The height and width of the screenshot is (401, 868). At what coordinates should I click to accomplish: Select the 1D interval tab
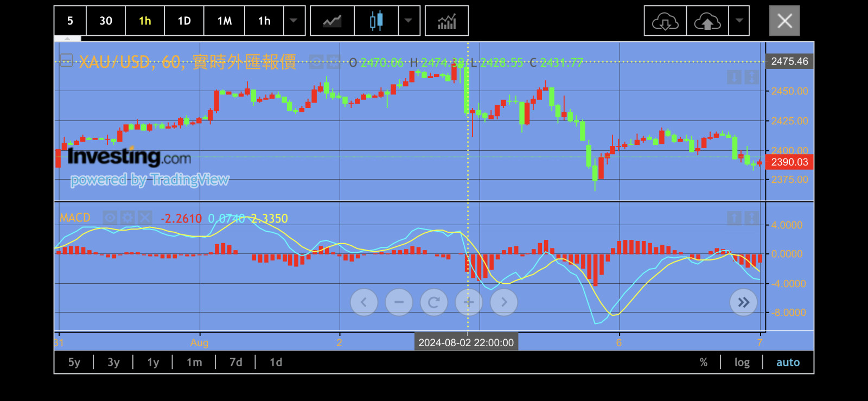(x=184, y=21)
